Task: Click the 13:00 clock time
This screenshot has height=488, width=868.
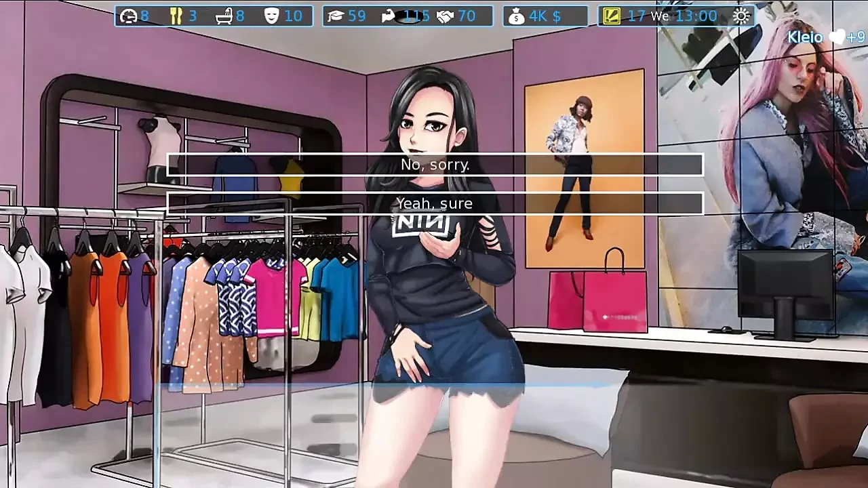Action: click(x=696, y=16)
